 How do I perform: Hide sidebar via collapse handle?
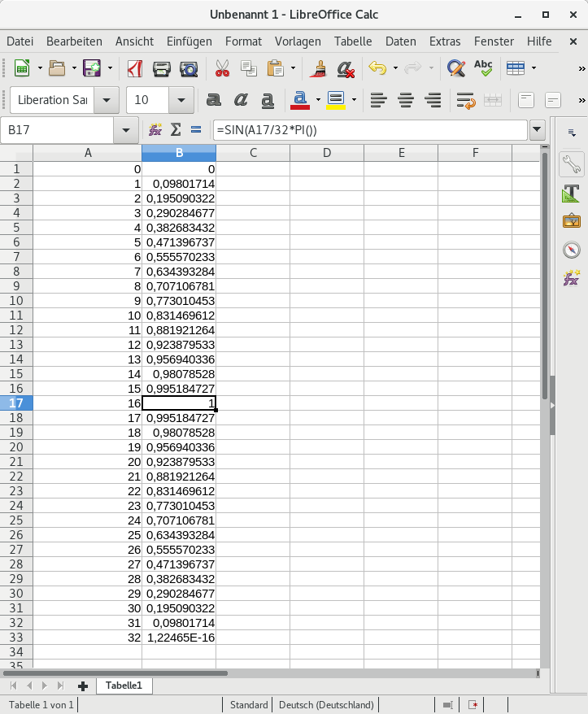552,405
